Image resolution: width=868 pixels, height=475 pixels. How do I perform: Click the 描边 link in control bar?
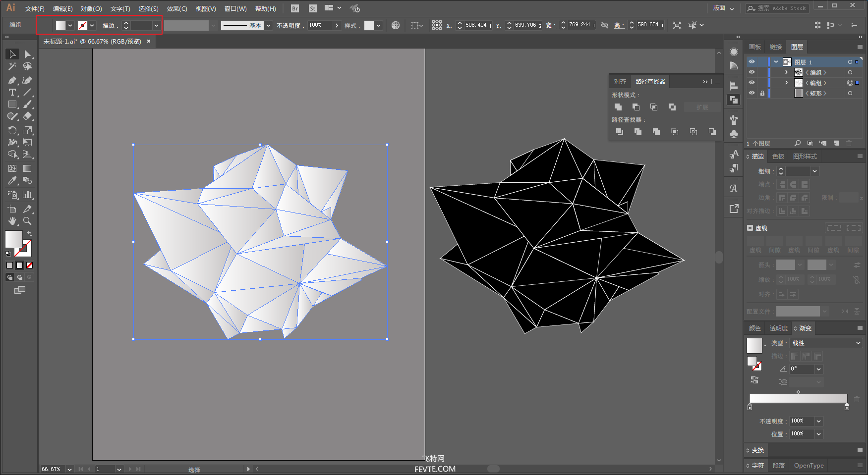click(x=109, y=26)
